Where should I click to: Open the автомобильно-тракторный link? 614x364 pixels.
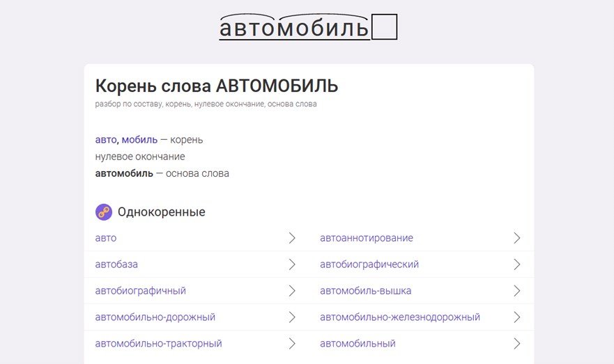[x=159, y=343]
